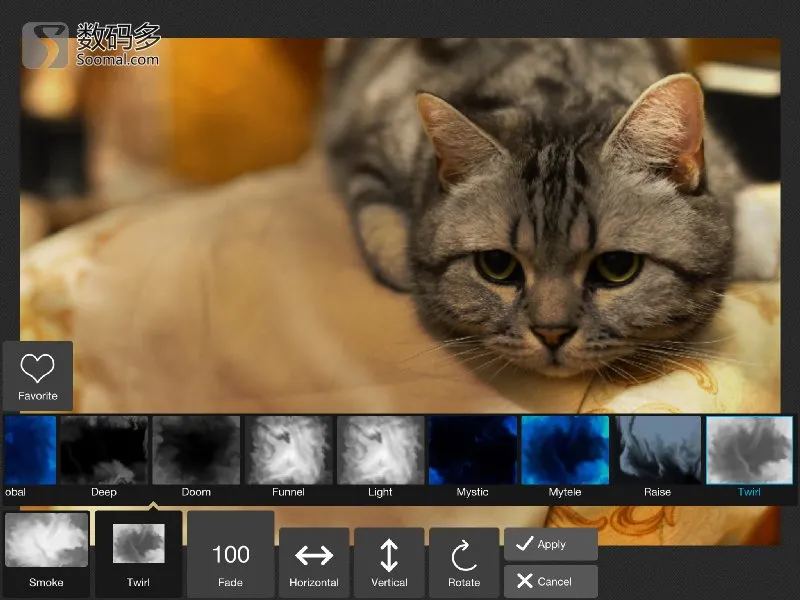The image size is (800, 600).
Task: Open the Smoke effects category
Action: 46,554
